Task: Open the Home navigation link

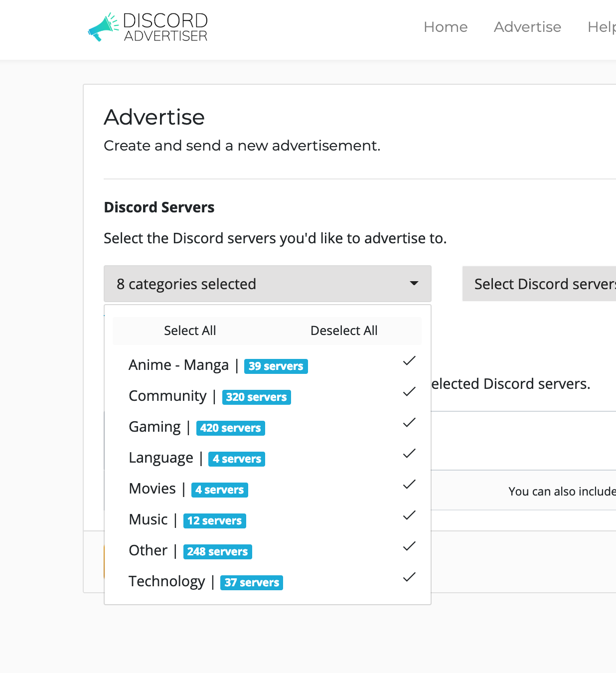Action: (x=446, y=27)
